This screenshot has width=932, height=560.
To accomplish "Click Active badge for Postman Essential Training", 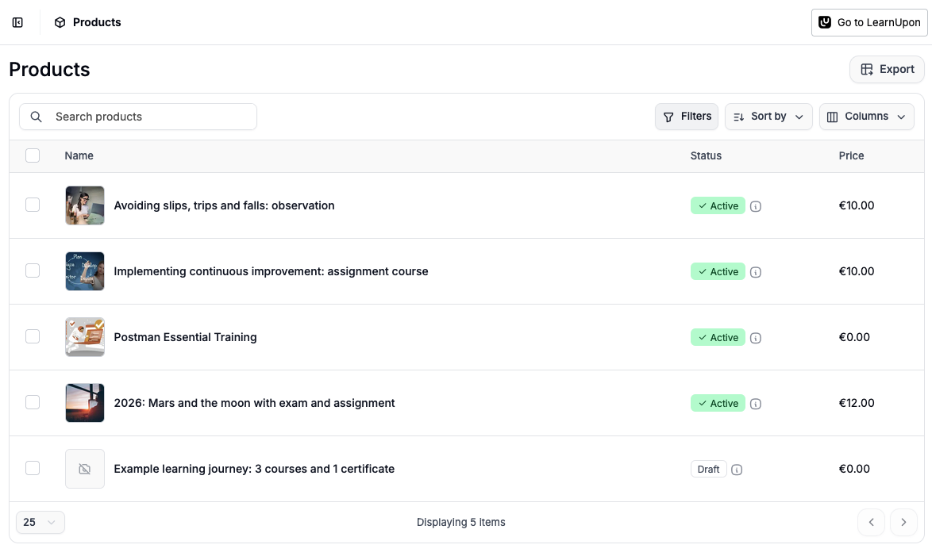I will [x=718, y=338].
